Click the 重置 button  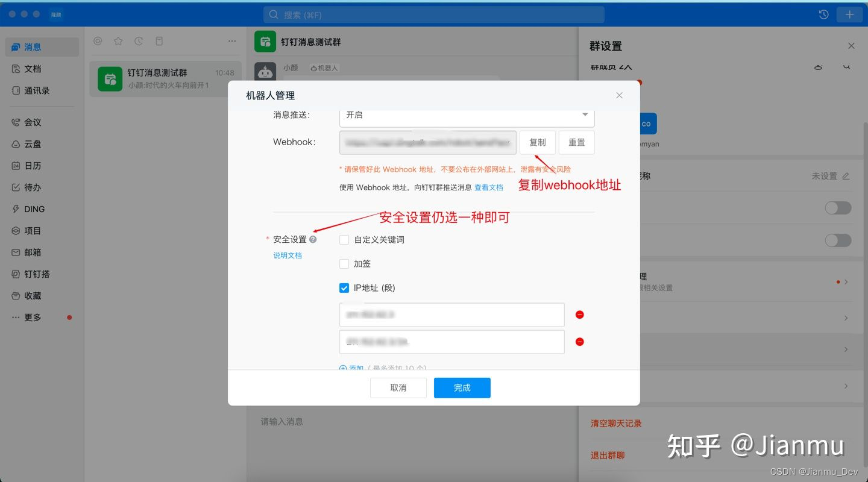[x=576, y=143]
